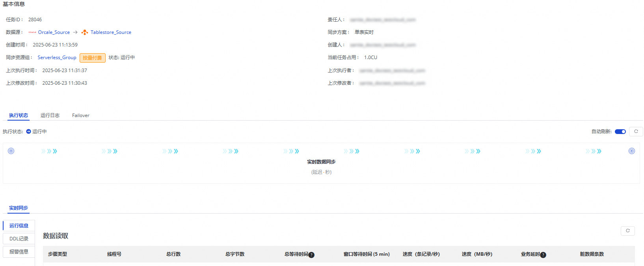Open the Failover tab
The image size is (644, 266).
(81, 115)
